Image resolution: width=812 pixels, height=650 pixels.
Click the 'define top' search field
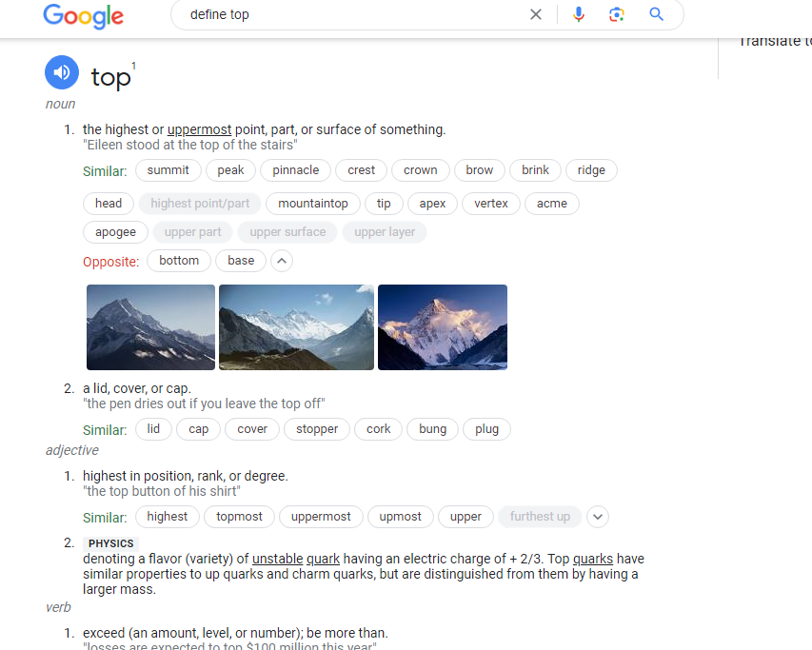click(352, 14)
